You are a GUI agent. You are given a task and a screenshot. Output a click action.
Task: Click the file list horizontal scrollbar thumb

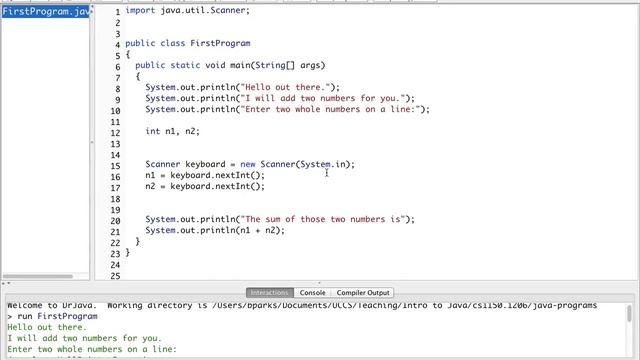[x=38, y=276]
